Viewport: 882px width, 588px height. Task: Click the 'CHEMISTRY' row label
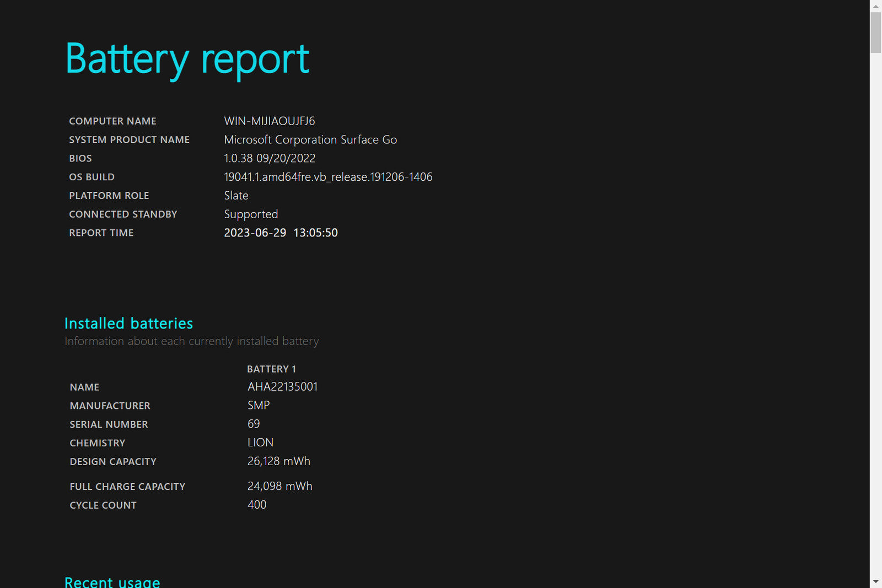point(97,444)
